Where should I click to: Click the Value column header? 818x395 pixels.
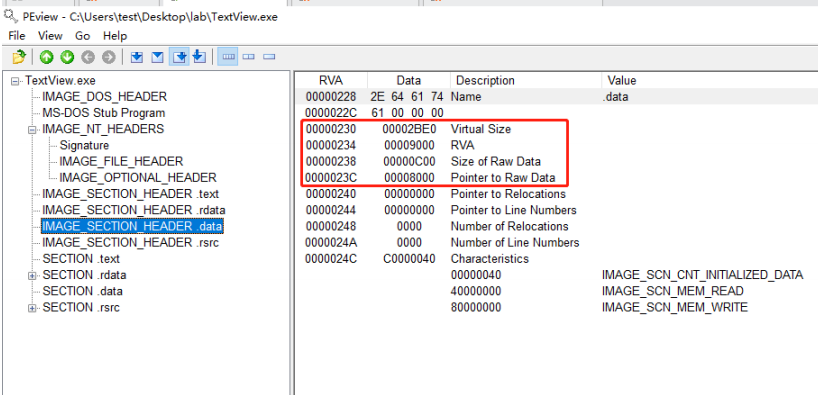709,80
